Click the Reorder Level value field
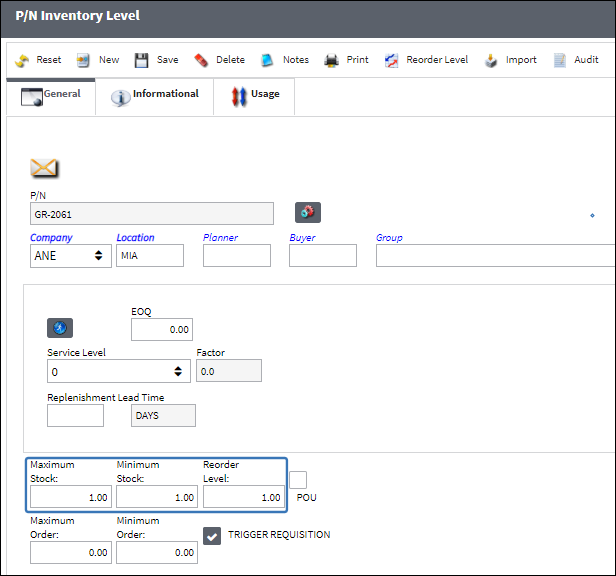The height and width of the screenshot is (576, 616). pos(244,497)
